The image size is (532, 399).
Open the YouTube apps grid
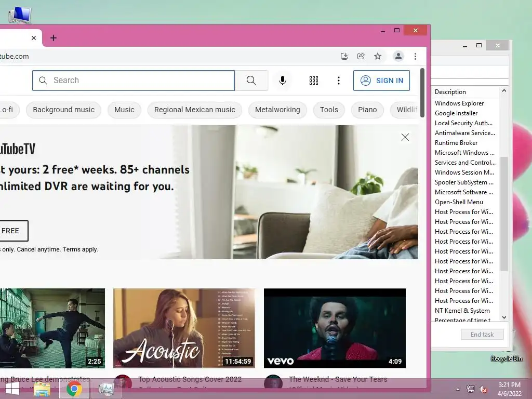click(313, 81)
